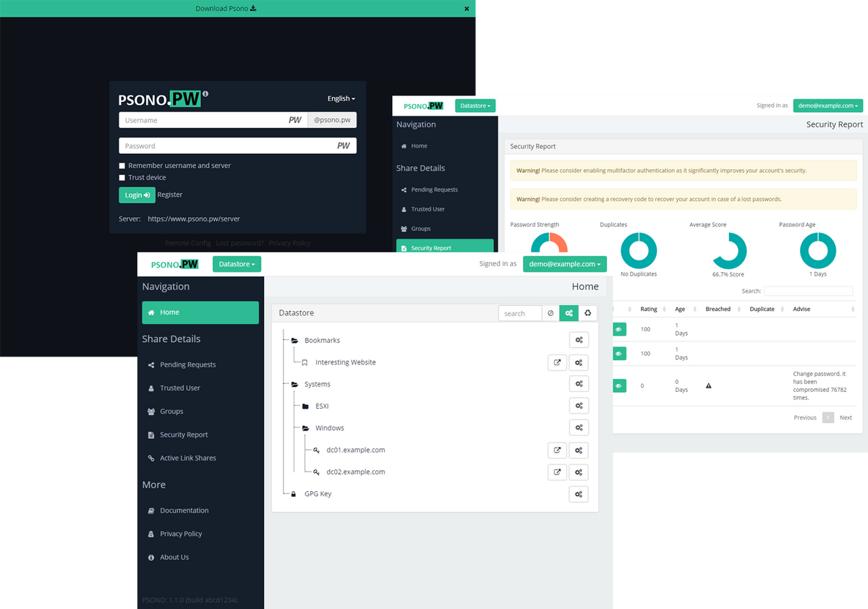The height and width of the screenshot is (609, 868).
Task: Click the Download Psono banner
Action: (237, 9)
